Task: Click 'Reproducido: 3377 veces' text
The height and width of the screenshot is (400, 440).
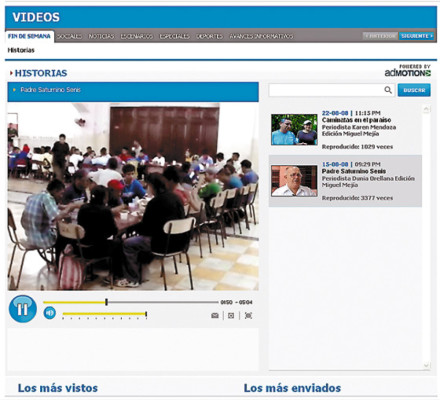Action: (x=357, y=198)
